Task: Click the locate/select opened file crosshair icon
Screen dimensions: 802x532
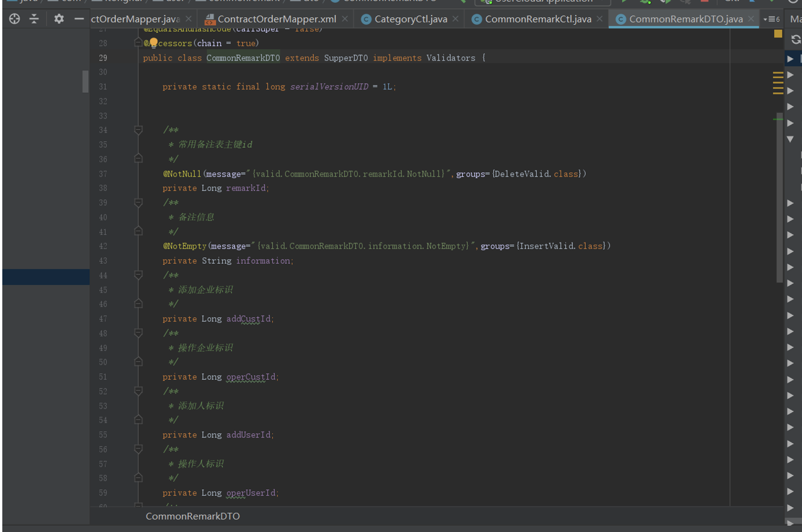Action: 14,19
